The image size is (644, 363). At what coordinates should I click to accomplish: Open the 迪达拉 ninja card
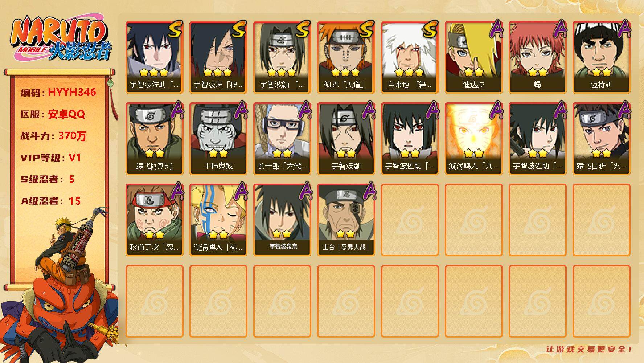pyautogui.click(x=473, y=57)
